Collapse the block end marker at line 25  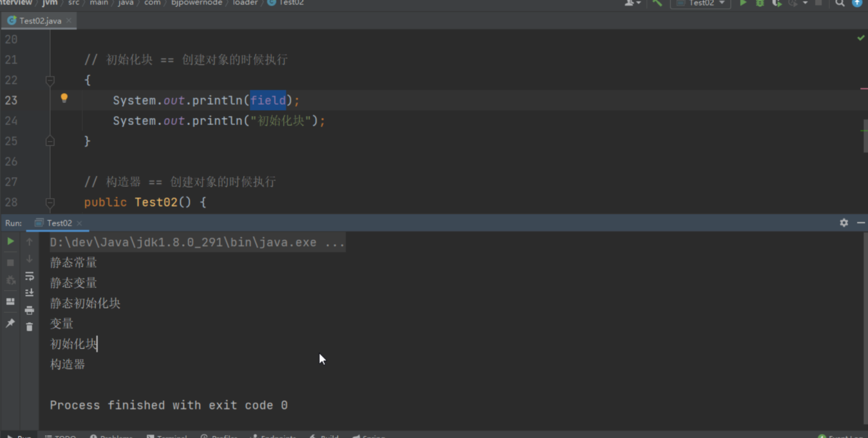point(50,141)
